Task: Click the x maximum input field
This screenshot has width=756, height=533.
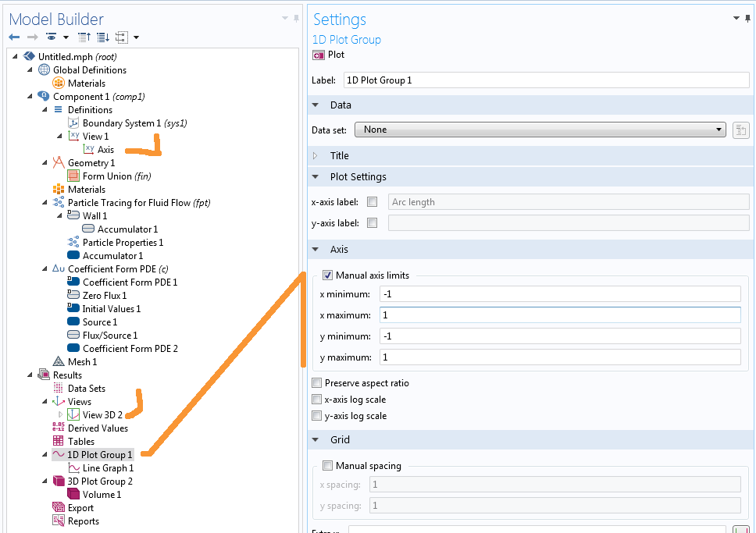Action: pos(559,315)
